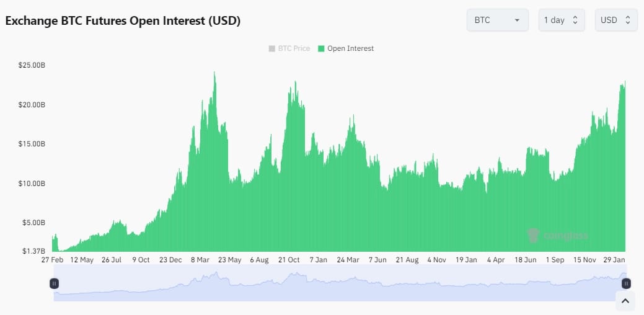This screenshot has height=315, width=644.
Task: Click the $10.00B y-axis label
Action: coord(32,184)
